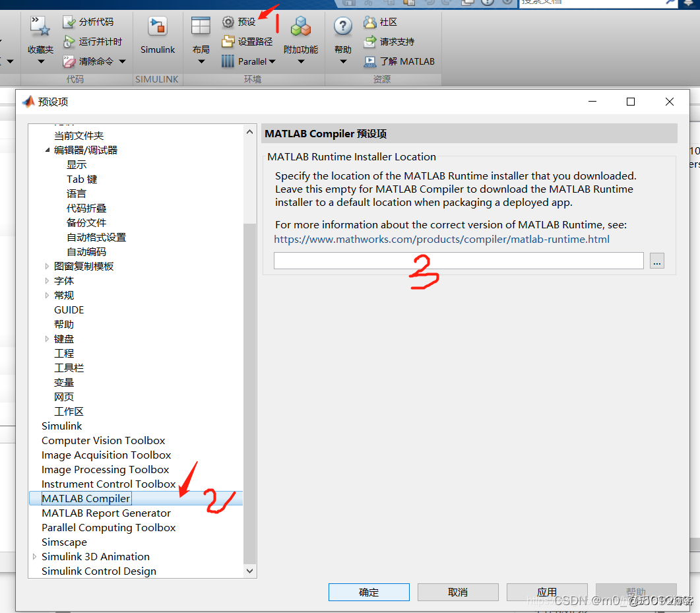Screen dimensions: 700x613
Task: Click the 确定 confirm button
Action: 369,592
